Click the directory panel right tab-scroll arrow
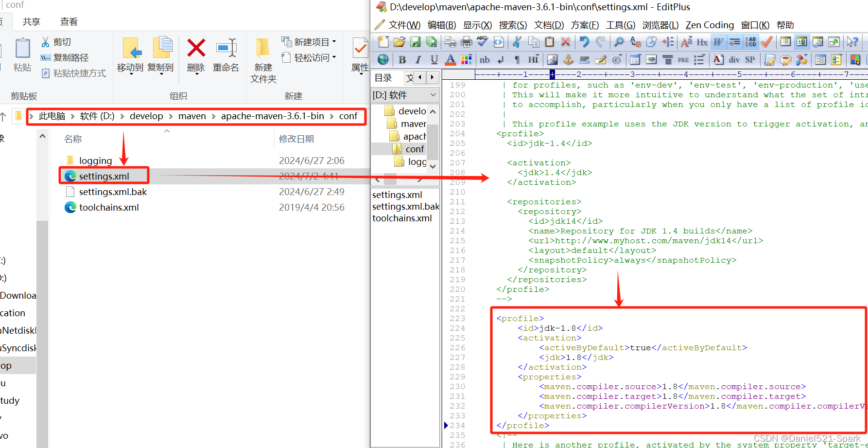This screenshot has width=868, height=448. (x=432, y=77)
